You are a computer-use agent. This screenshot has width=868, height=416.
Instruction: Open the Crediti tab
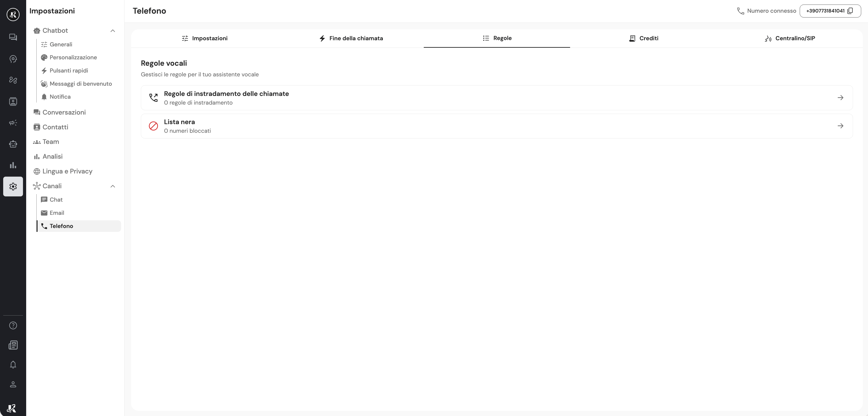[643, 38]
